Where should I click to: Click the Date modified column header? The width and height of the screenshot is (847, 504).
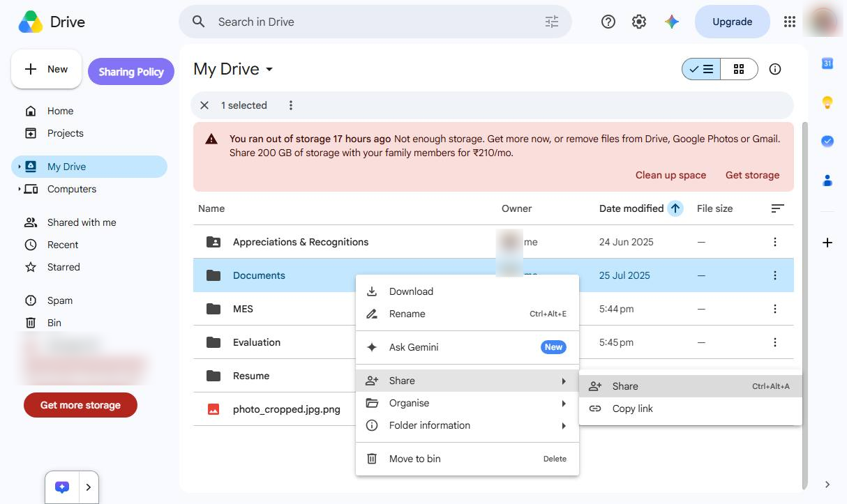631,208
